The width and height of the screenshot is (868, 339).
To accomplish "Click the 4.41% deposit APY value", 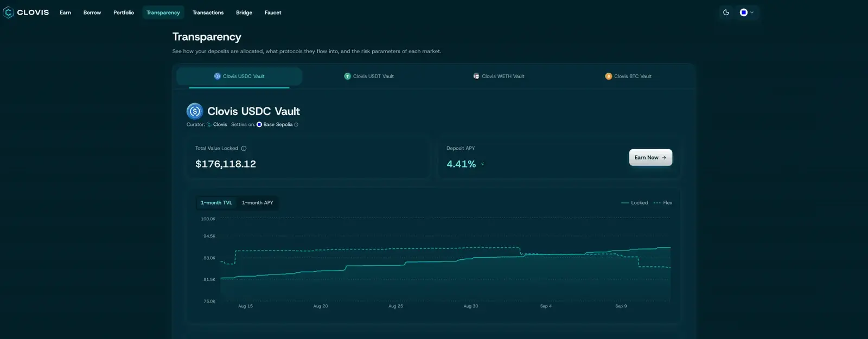I will (x=461, y=164).
